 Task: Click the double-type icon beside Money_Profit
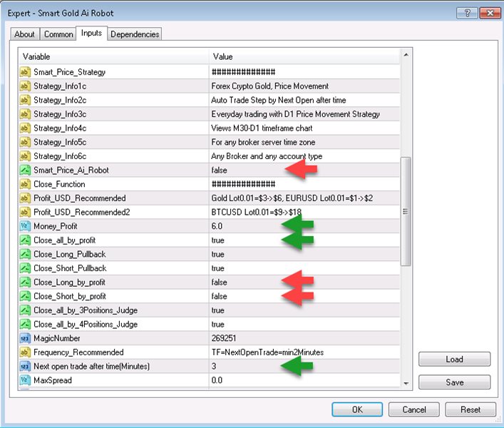[x=25, y=226]
